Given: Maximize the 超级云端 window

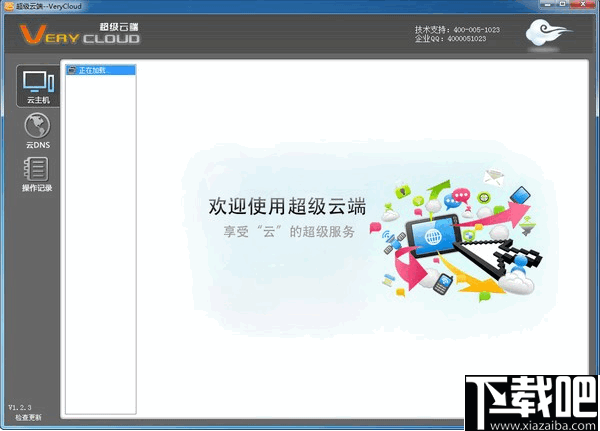Looking at the screenshot, I should (x=562, y=4).
